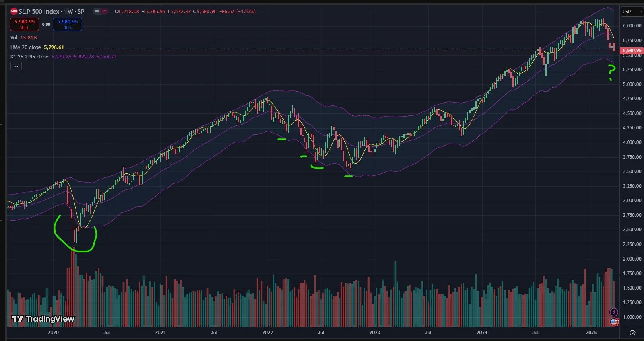Click the red SELL 5,580.95 button
Viewport: 644px width, 341px height.
point(24,24)
